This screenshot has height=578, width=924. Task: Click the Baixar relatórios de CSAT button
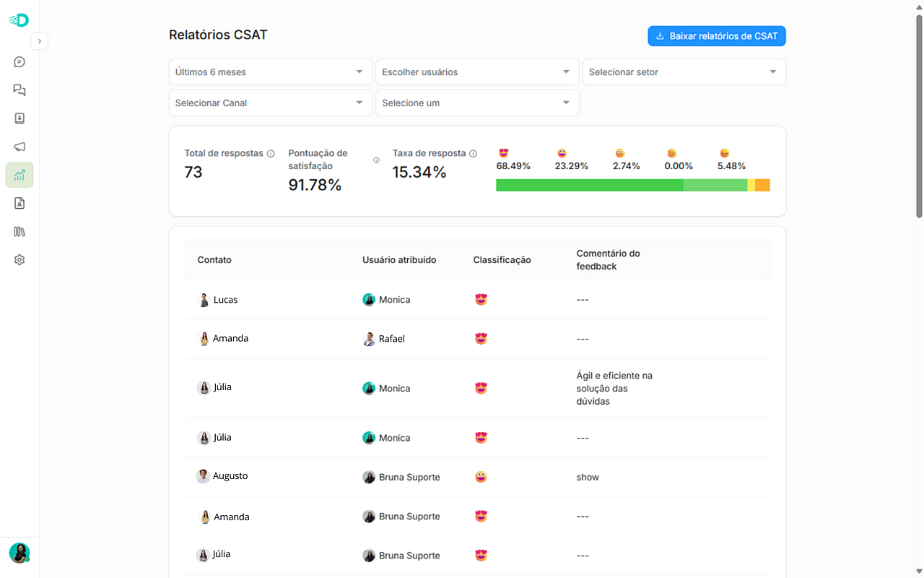716,36
